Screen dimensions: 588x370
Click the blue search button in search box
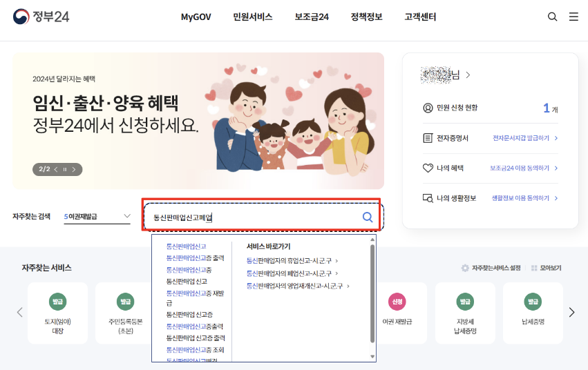click(368, 217)
